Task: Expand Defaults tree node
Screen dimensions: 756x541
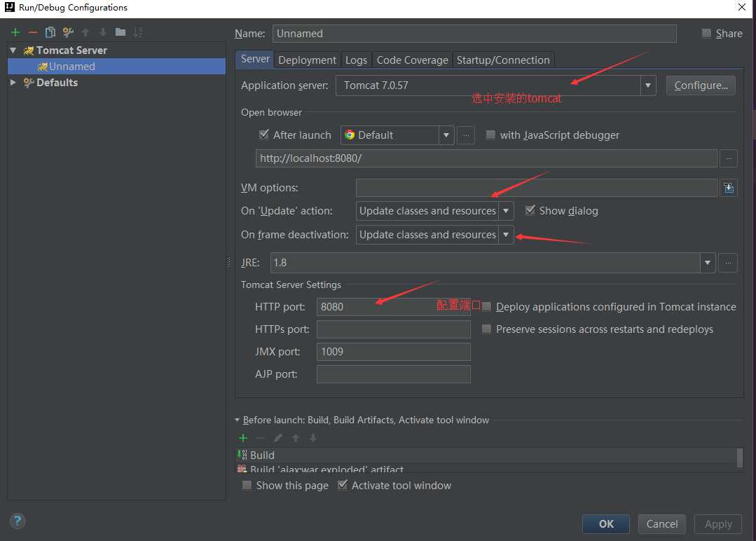Action: coord(13,83)
